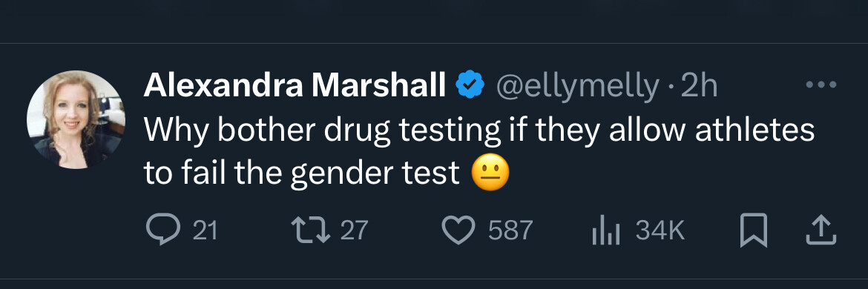
Task: Bookmark the tweet with the bookmark icon
Action: click(x=754, y=230)
